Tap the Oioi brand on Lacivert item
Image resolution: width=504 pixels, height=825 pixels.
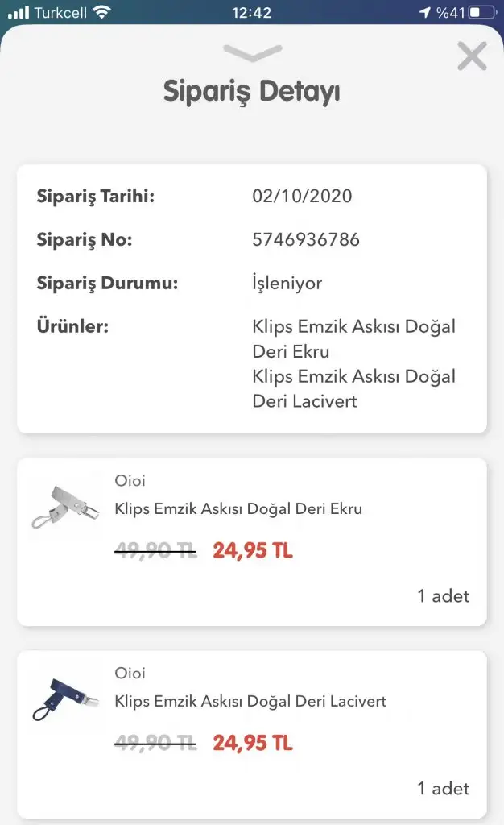coord(130,674)
